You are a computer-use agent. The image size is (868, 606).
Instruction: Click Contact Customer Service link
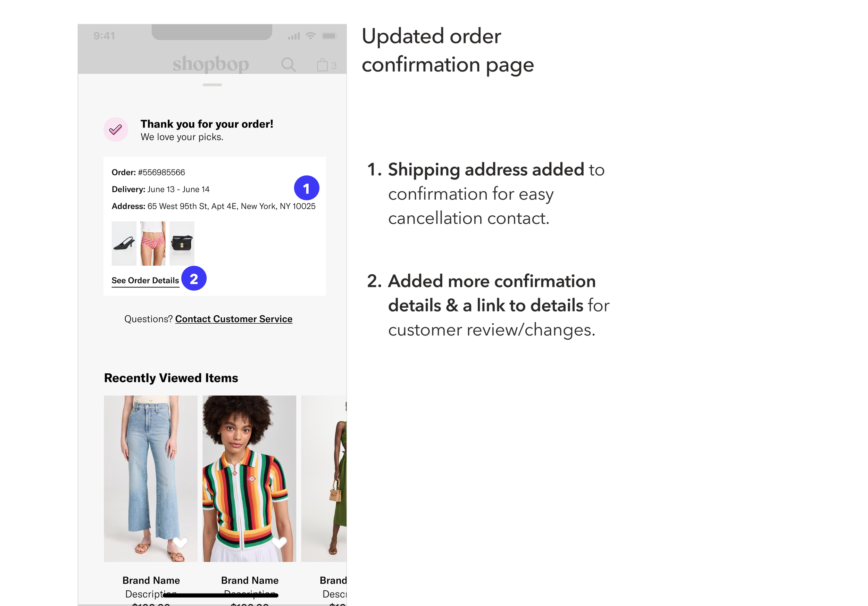[x=234, y=319]
